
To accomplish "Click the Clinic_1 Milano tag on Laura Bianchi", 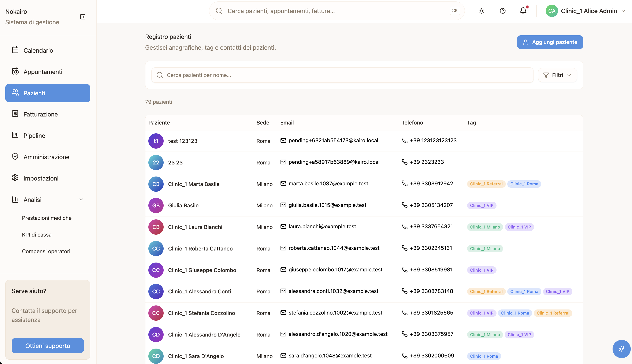I will (x=485, y=227).
